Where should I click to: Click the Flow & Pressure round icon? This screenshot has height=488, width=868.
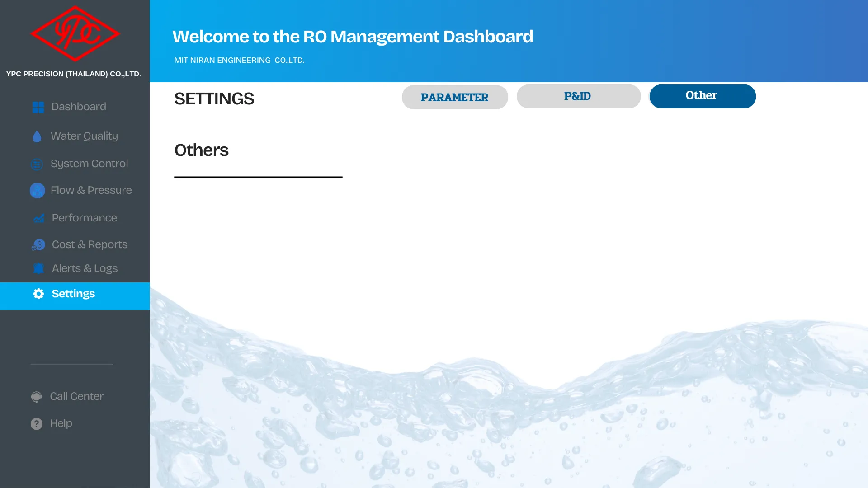click(x=38, y=191)
